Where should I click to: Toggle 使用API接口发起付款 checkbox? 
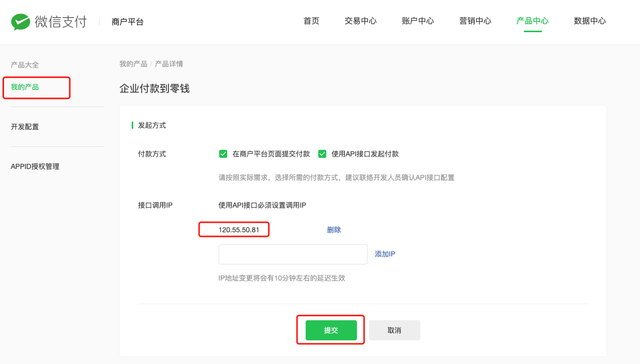point(322,154)
